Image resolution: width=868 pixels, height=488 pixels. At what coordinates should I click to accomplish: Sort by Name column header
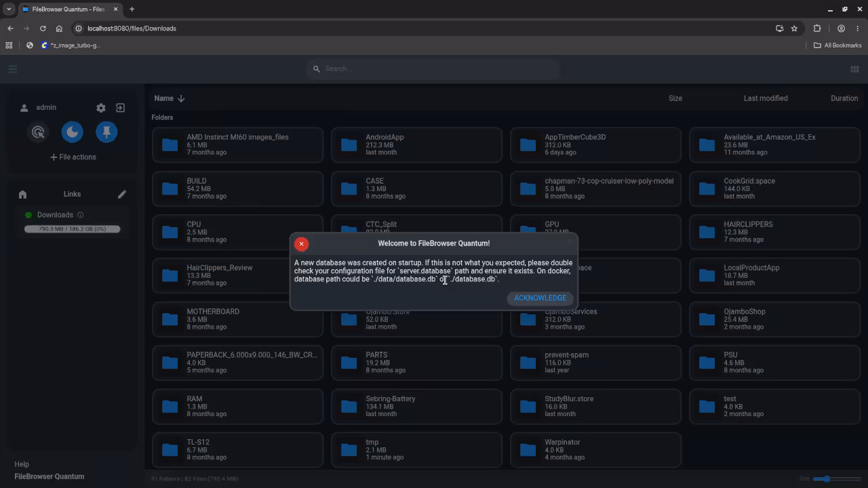point(170,98)
